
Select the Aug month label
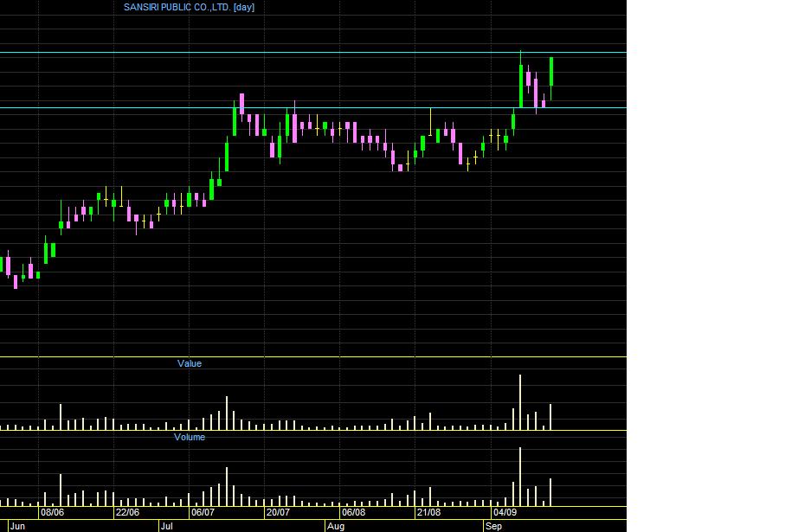[335, 526]
